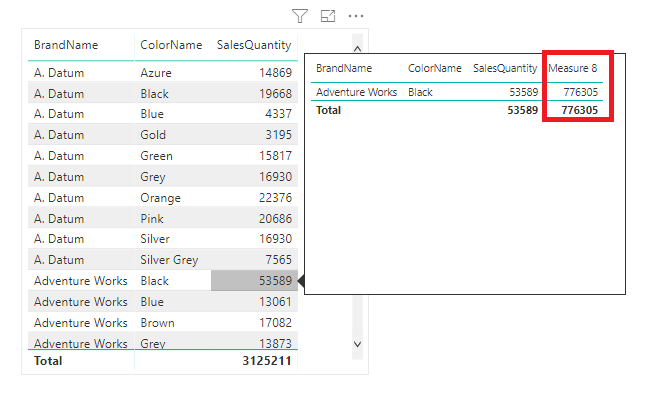Click 776305 in the tooltip's Adventure Works row
Viewport: 658px width, 412px height.
[x=581, y=92]
